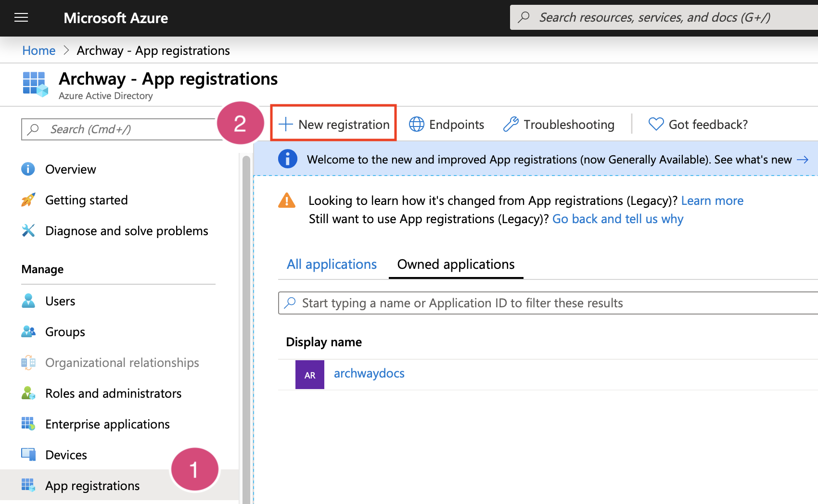Click Go back and tell us why

(x=617, y=219)
